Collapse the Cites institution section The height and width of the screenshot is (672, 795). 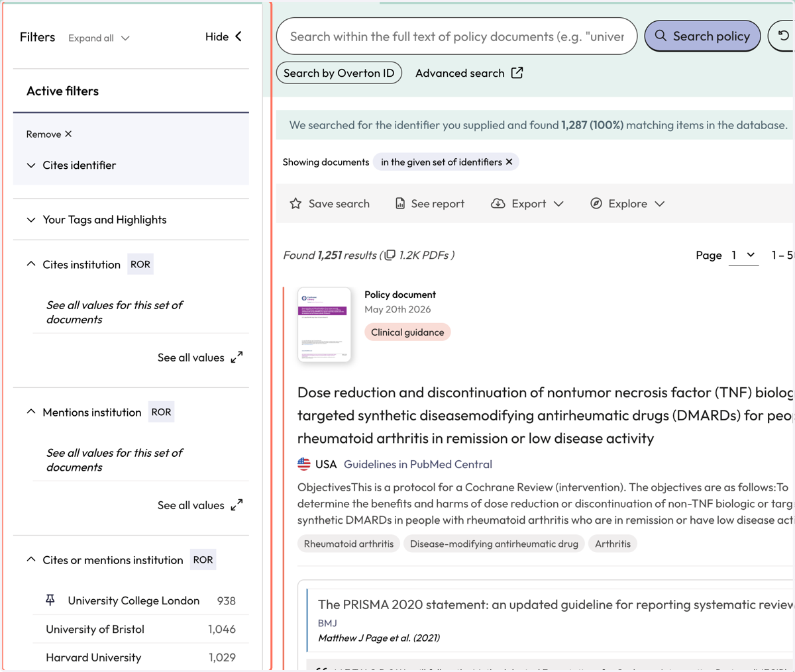[31, 264]
